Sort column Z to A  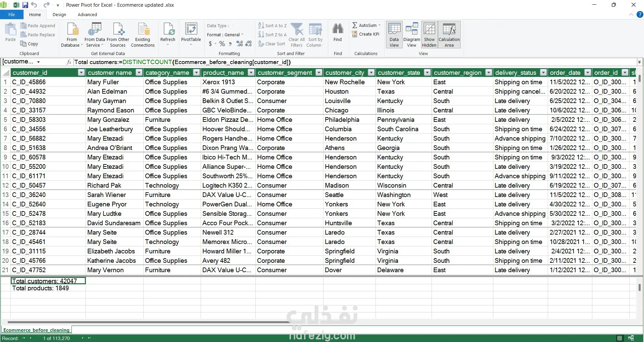(x=273, y=35)
